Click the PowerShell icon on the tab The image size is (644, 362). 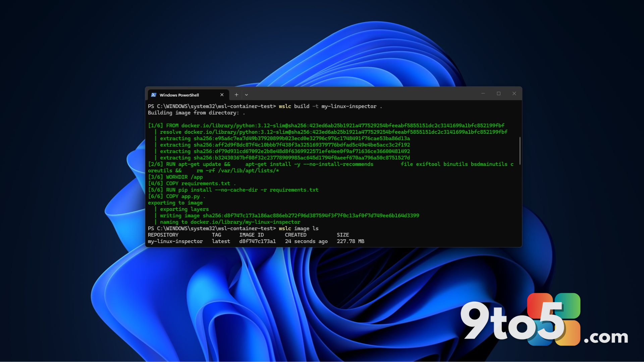[154, 95]
